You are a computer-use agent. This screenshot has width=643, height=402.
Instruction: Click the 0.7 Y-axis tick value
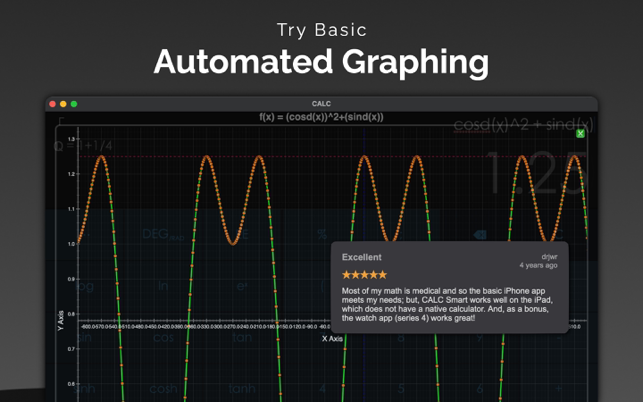(71, 349)
